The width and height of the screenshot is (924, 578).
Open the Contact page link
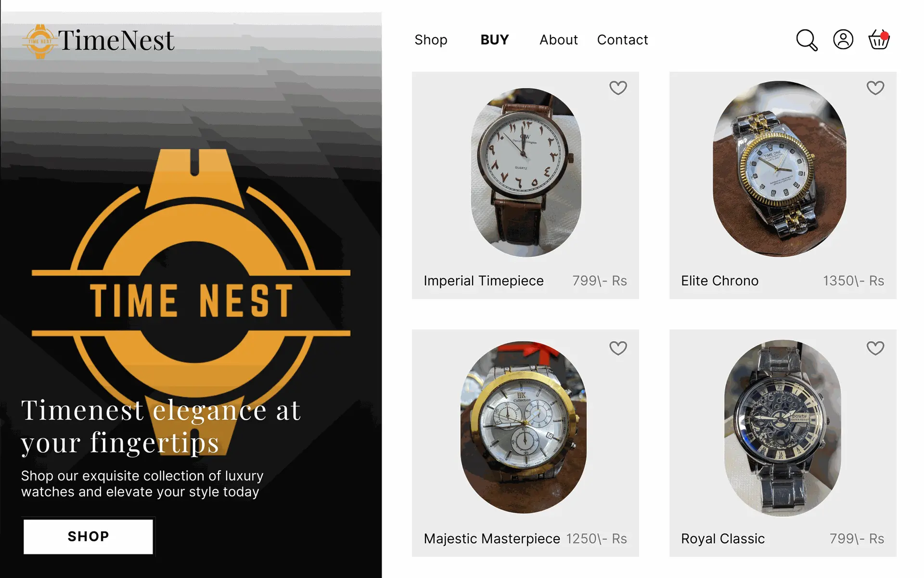(622, 39)
